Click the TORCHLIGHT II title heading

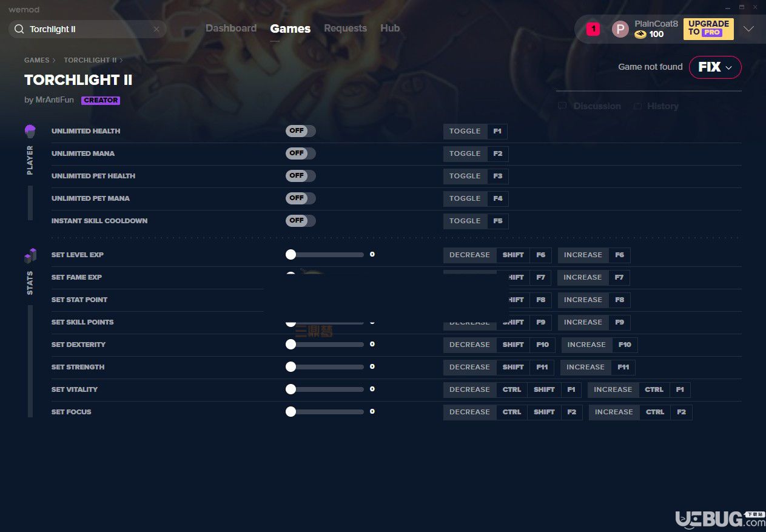[78, 80]
